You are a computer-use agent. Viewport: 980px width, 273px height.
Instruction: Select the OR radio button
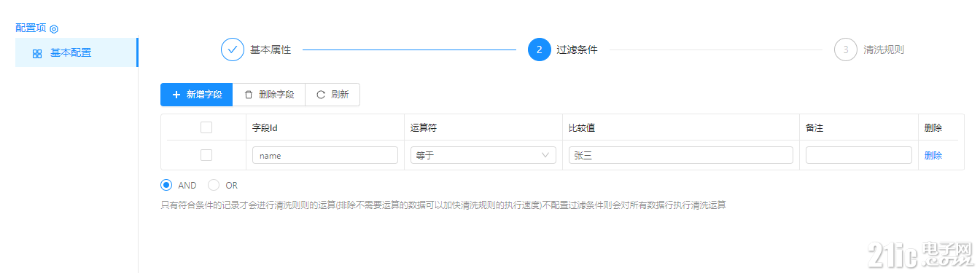[214, 185]
